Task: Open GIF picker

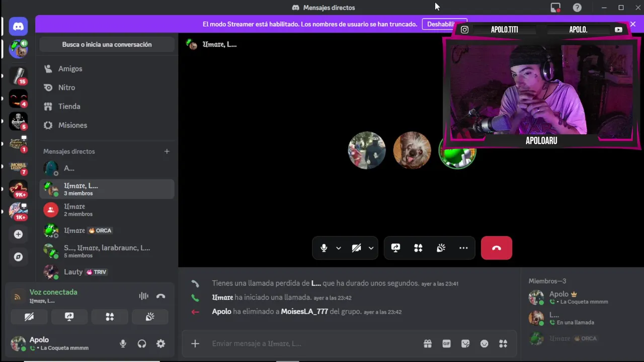Action: pyautogui.click(x=446, y=343)
